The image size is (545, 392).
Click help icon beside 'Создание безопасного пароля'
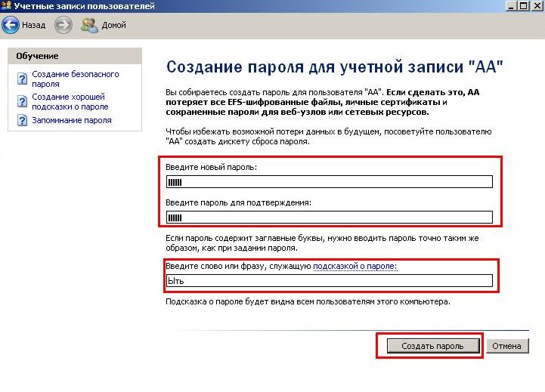[22, 79]
